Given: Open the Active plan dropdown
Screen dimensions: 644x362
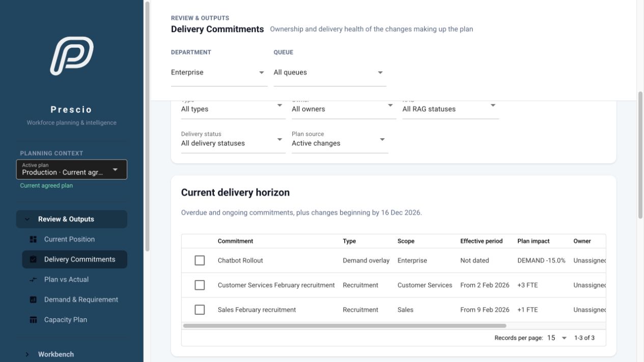Looking at the screenshot, I should (72, 169).
